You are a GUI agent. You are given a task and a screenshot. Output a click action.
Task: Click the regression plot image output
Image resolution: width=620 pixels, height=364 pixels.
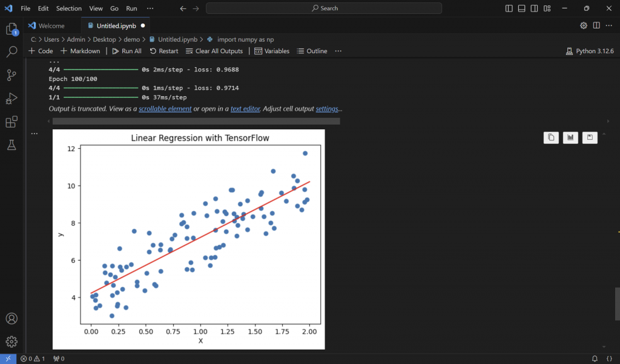tap(189, 239)
